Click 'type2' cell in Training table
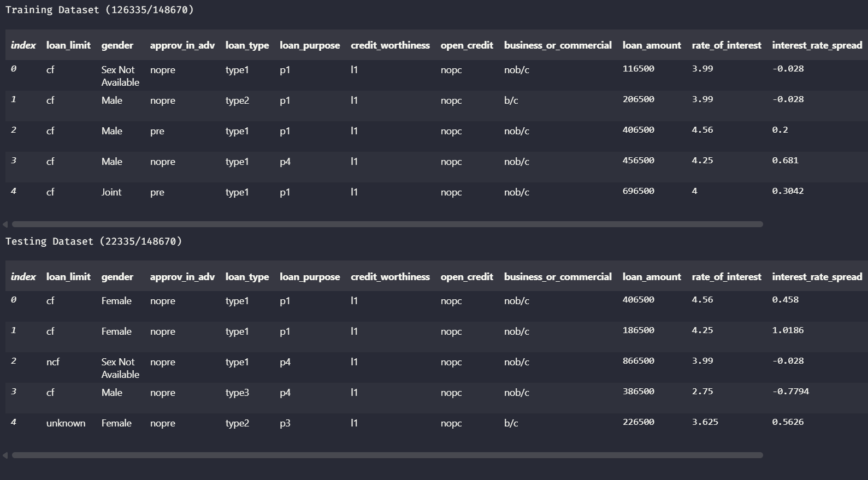The width and height of the screenshot is (868, 480). coord(237,101)
